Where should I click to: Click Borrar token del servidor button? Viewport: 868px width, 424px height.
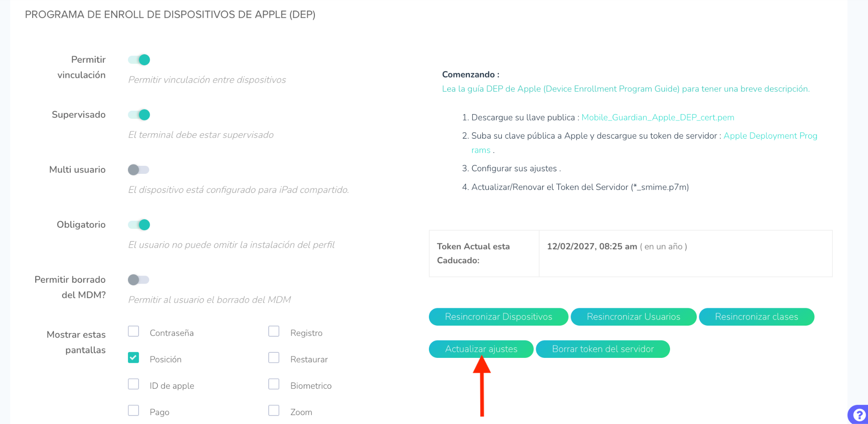603,349
